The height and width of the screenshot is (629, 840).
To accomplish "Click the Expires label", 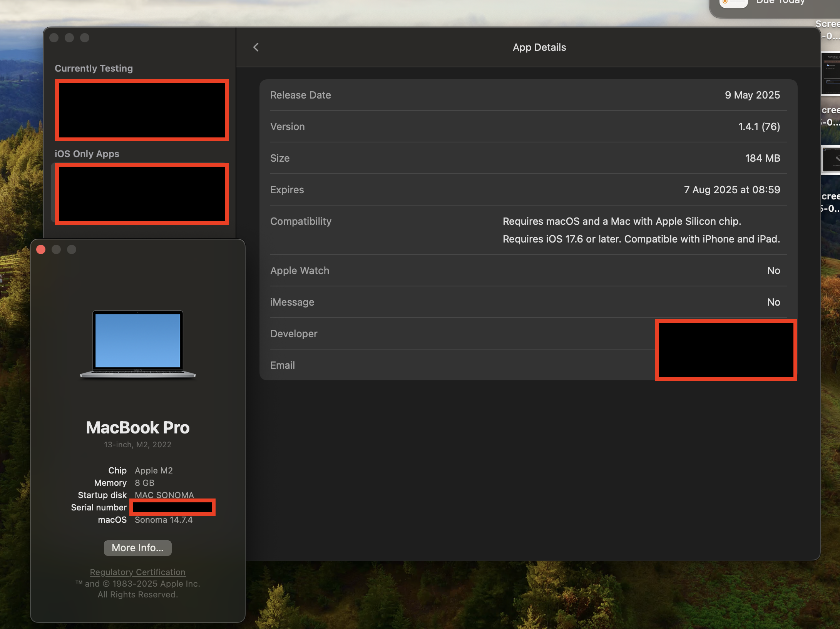I will tap(287, 190).
